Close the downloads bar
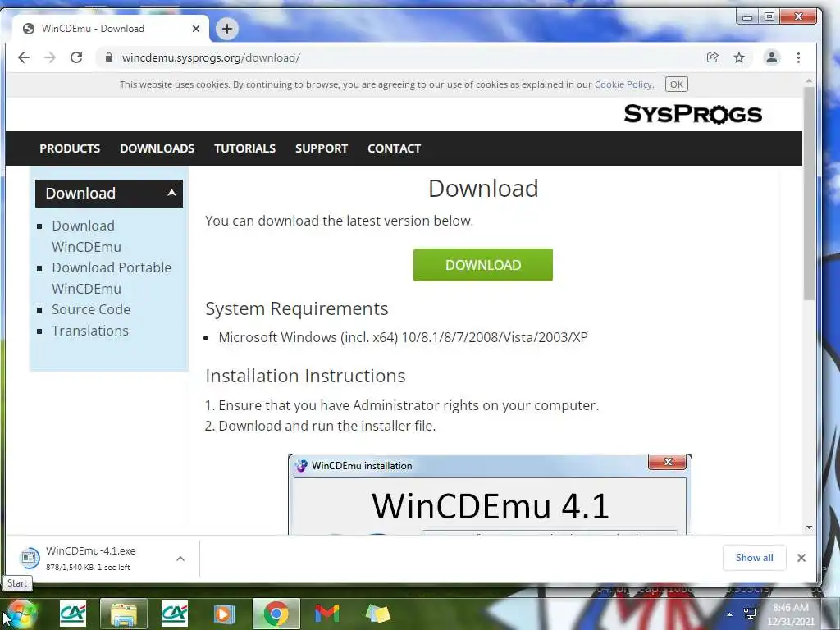Image resolution: width=840 pixels, height=630 pixels. 801,558
